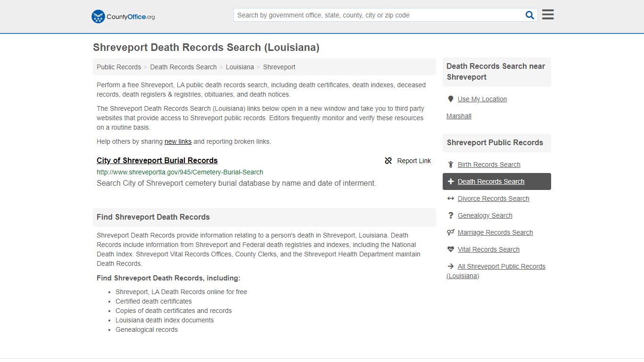Click the plus icon on Death Records Search
Viewport: 644px width, 362px height.
pos(451,181)
